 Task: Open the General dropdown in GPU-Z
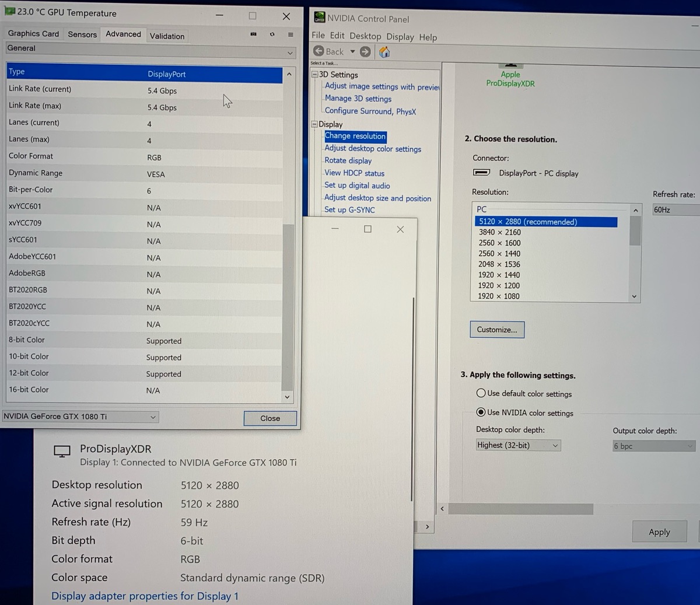(x=150, y=50)
